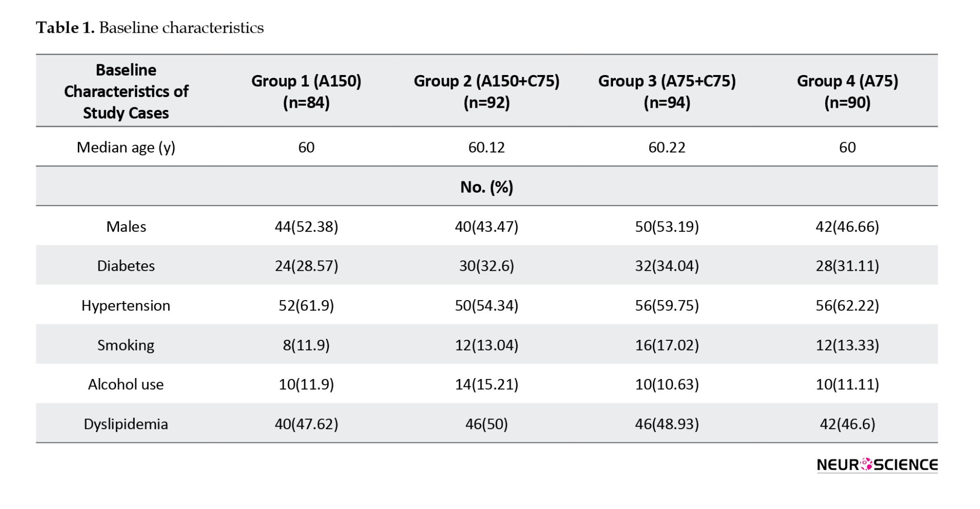Click the Diabetes row label
Screen dimensions: 980x509
click(x=126, y=266)
